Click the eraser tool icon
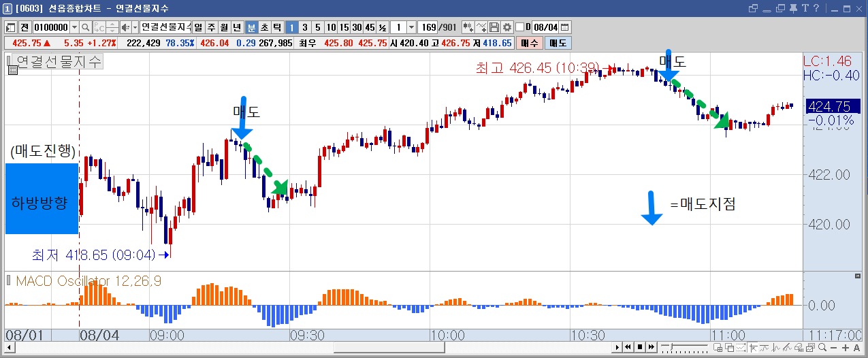This screenshot has height=358, width=868. pos(799,347)
